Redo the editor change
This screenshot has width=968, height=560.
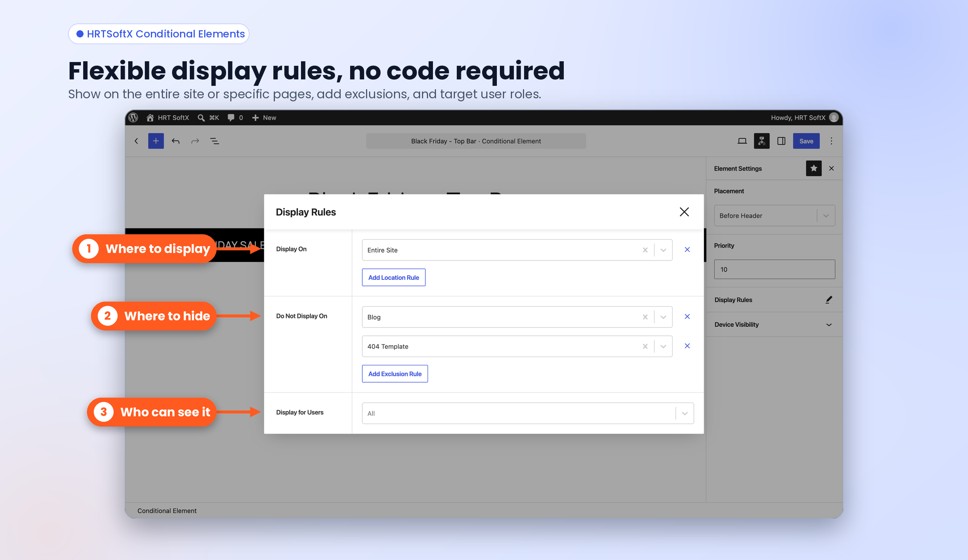[195, 141]
